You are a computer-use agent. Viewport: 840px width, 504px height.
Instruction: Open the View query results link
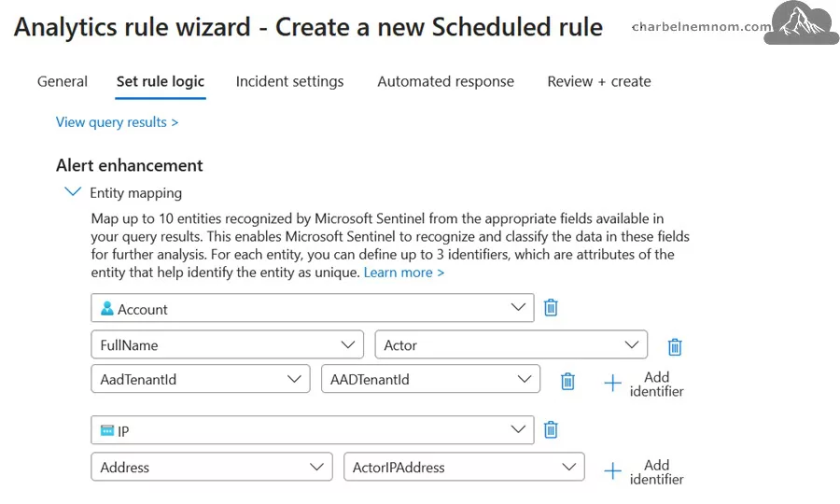[117, 122]
